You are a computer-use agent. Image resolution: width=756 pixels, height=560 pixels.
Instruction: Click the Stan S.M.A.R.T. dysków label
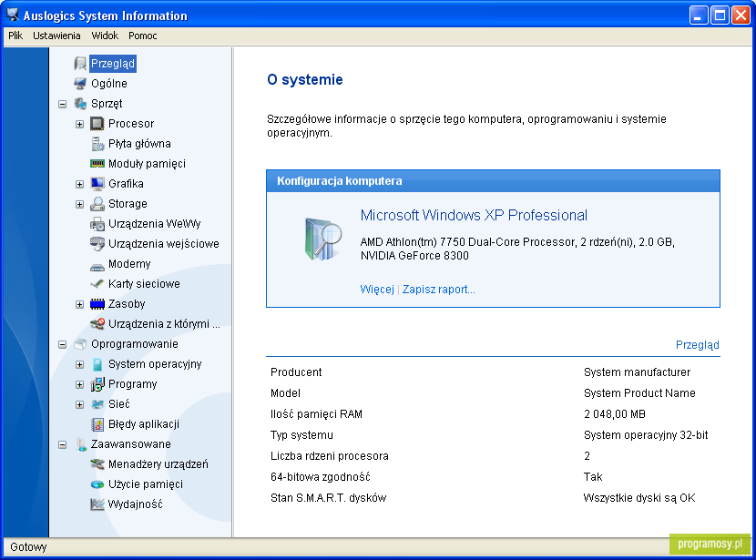click(x=328, y=498)
